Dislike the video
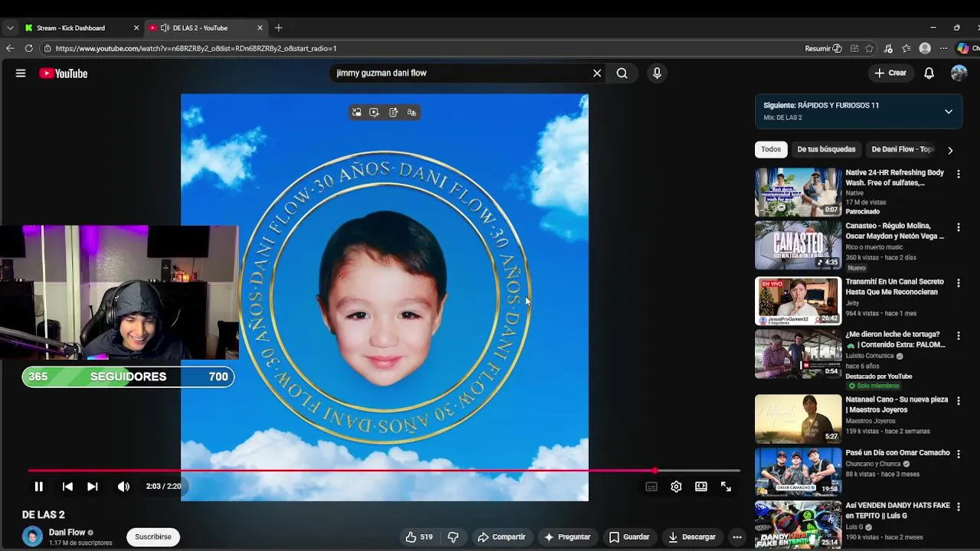This screenshot has height=551, width=980. [x=452, y=537]
